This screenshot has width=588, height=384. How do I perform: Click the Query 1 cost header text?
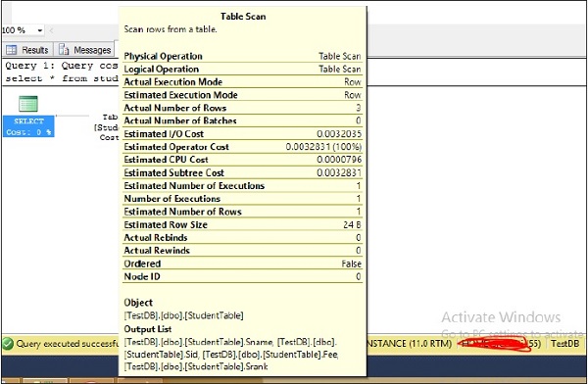[x=62, y=66]
